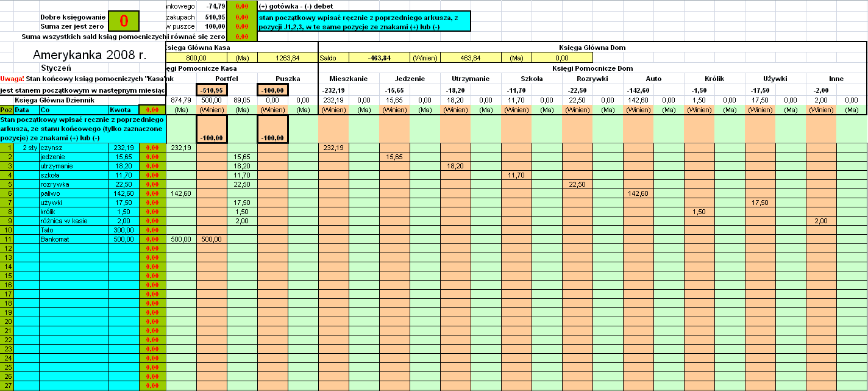Click the 'Bankomat' journal entry
This screenshot has height=391, width=868.
(74, 239)
